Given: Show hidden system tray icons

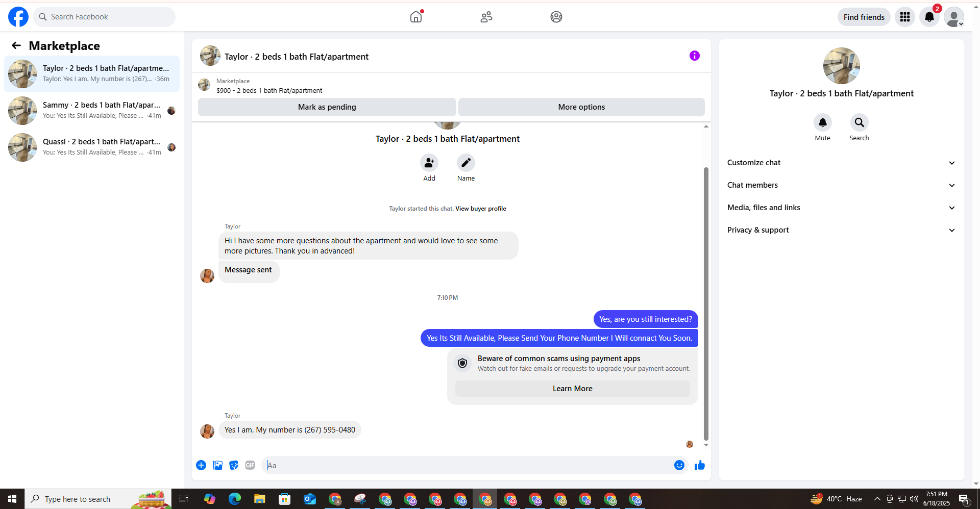Looking at the screenshot, I should (x=877, y=499).
